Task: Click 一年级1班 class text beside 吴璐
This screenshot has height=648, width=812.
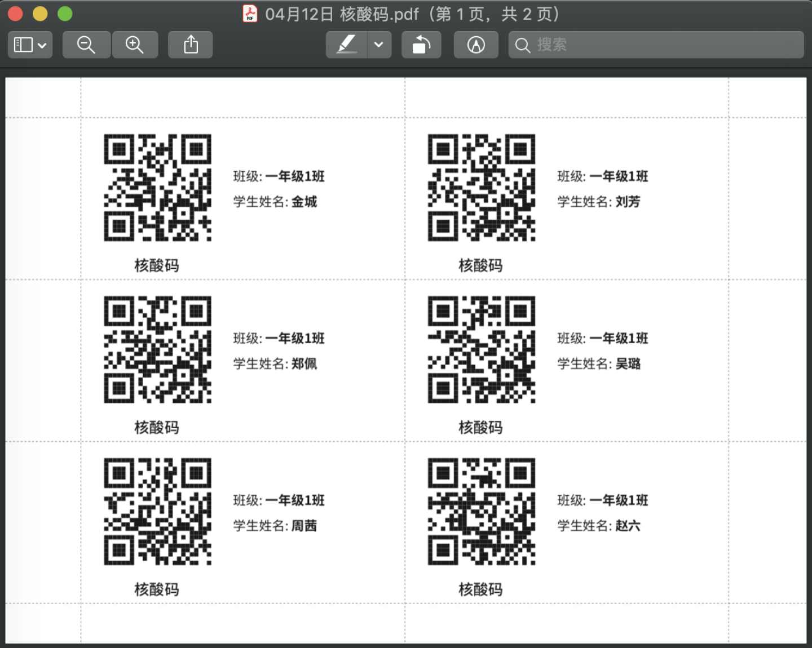Action: [x=619, y=338]
